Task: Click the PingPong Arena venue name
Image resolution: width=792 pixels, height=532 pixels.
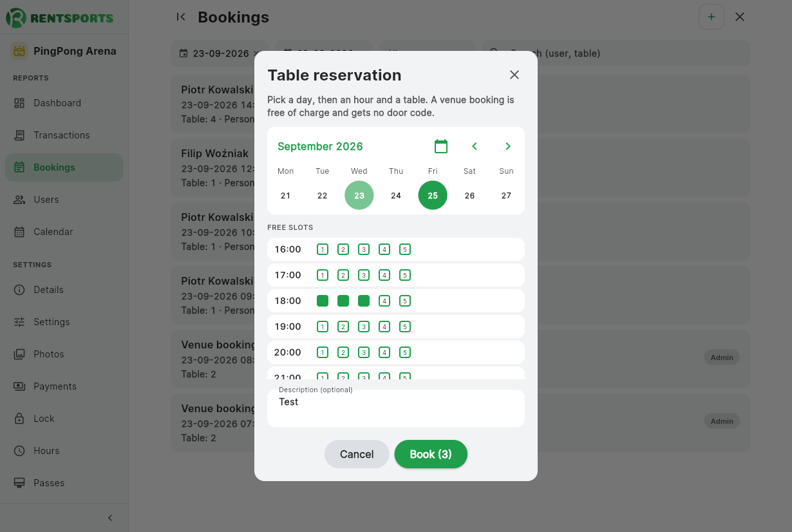Action: [x=75, y=51]
